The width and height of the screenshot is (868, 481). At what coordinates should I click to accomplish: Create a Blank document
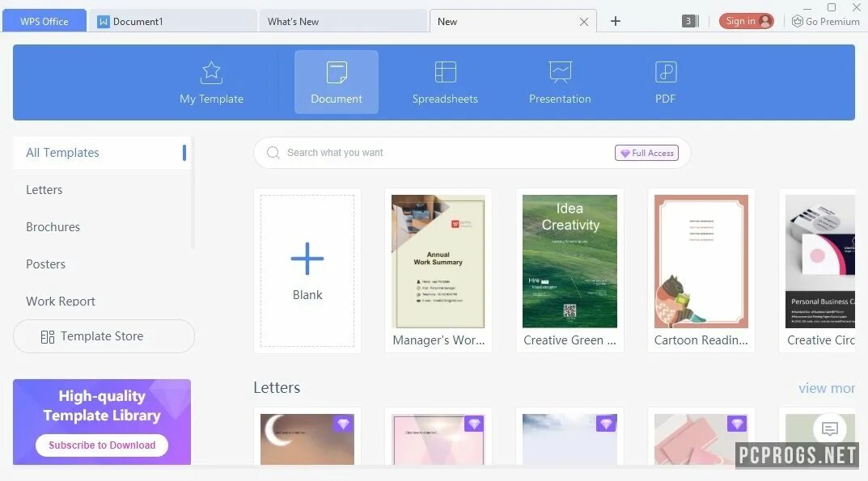[x=307, y=271]
